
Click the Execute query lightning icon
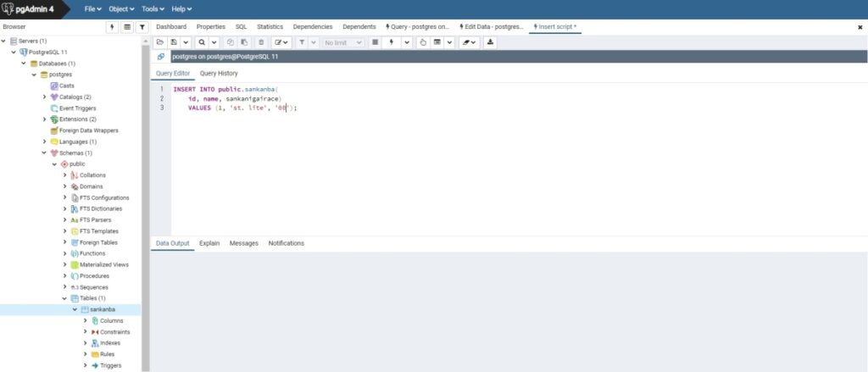pos(392,42)
